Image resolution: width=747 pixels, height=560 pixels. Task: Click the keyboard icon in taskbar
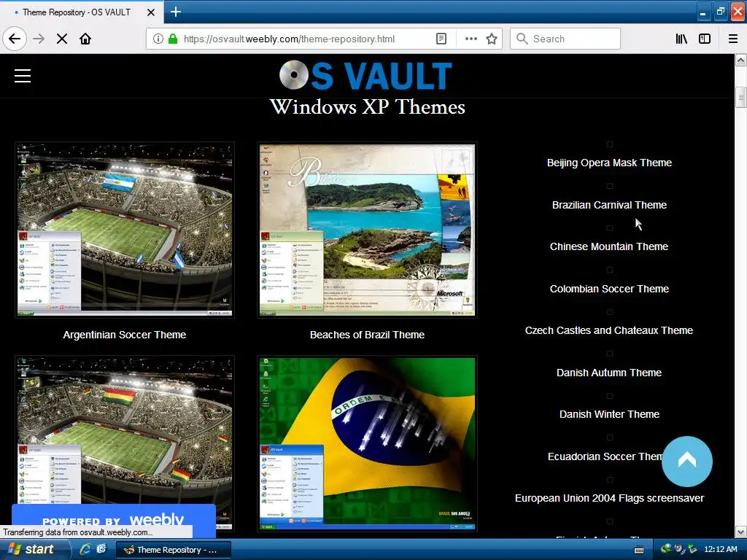point(639,550)
